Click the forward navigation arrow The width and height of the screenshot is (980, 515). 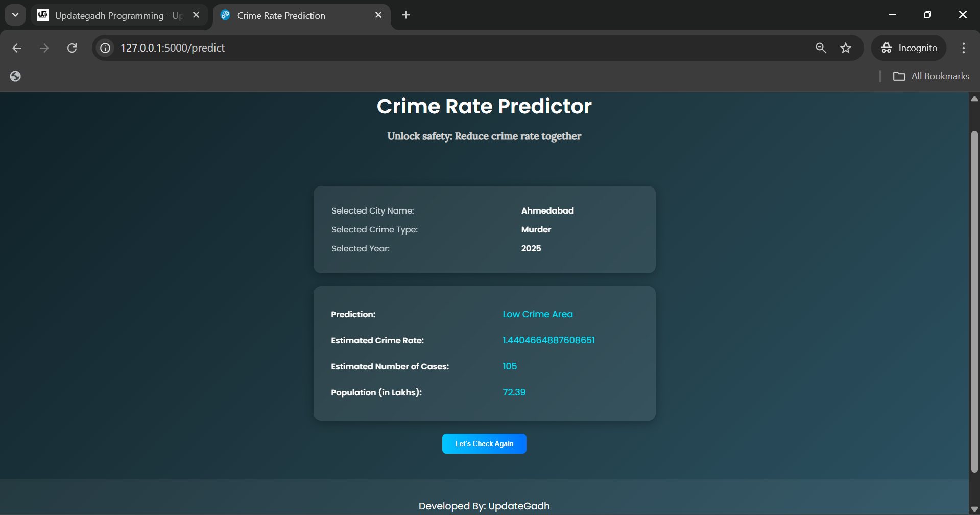(x=44, y=48)
